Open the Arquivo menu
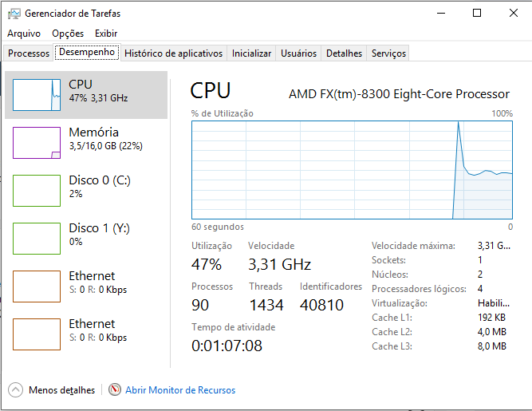 (x=24, y=34)
